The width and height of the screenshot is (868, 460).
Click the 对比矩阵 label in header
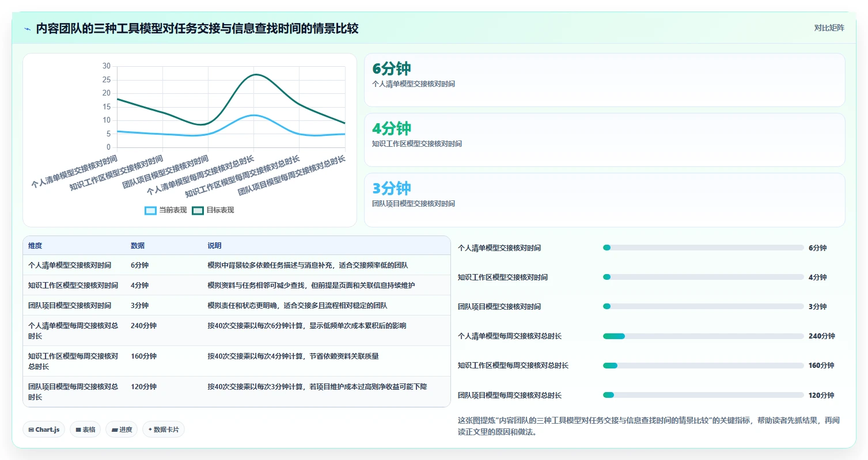[829, 28]
